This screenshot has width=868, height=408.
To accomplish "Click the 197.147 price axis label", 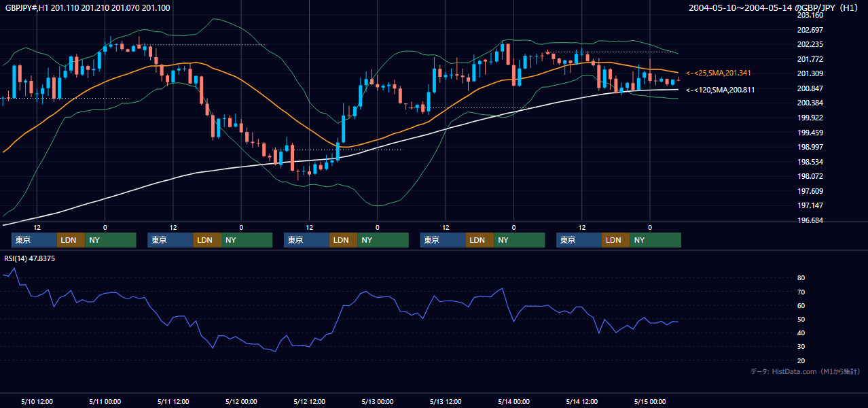I will (810, 205).
